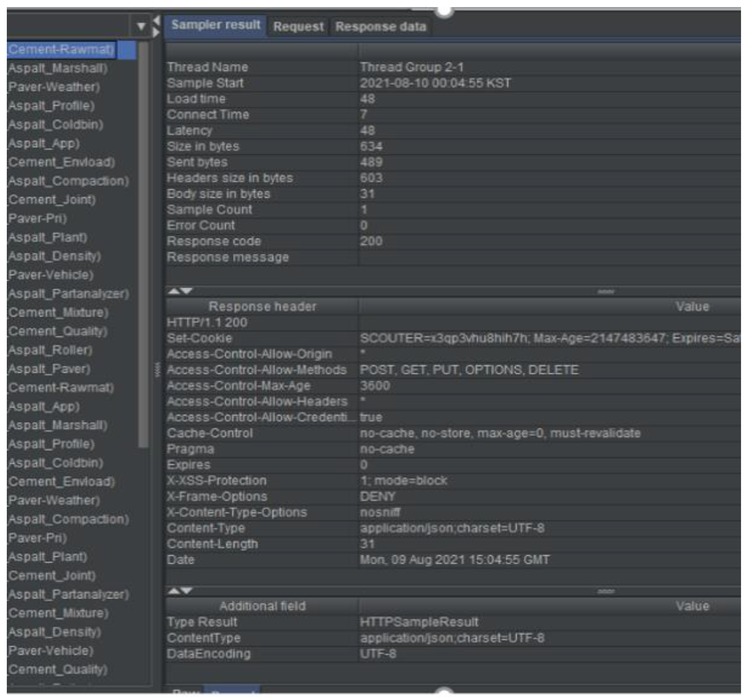Click the Additional field column heading
This screenshot has width=746, height=700.
[262, 606]
